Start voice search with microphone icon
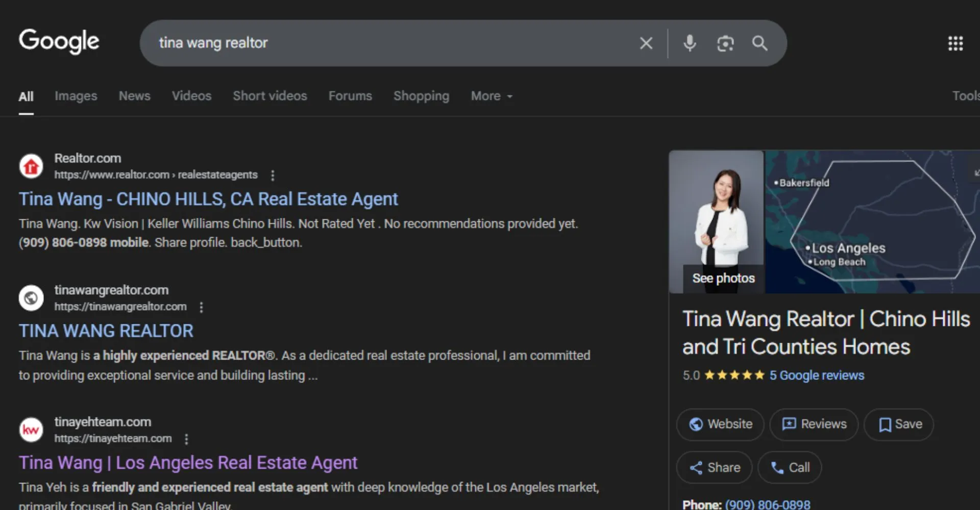This screenshot has width=980, height=510. pyautogui.click(x=690, y=43)
